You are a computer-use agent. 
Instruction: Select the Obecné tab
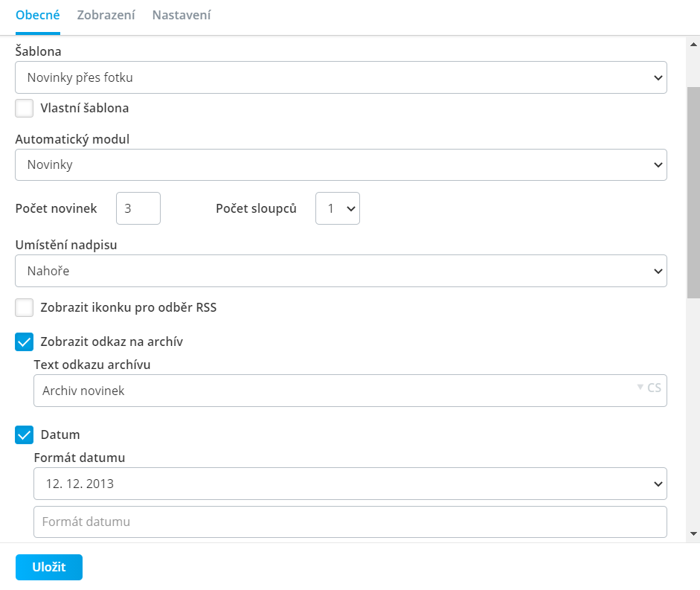37,15
